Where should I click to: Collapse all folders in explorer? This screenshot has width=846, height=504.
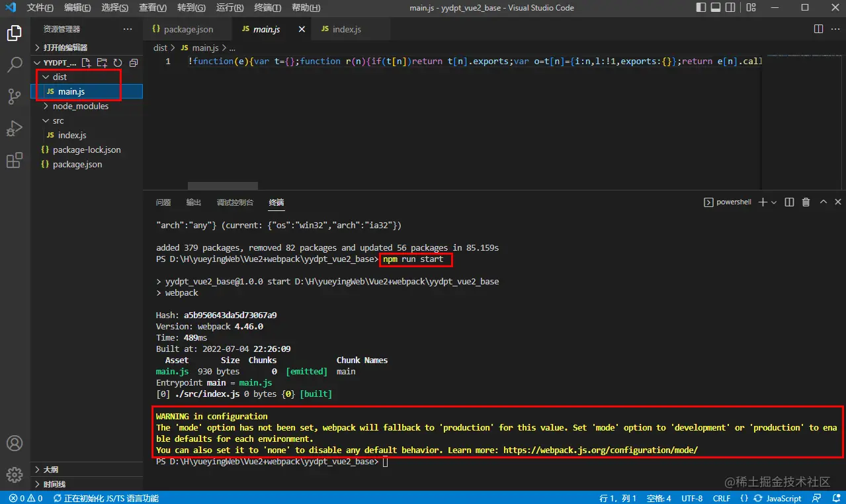(x=134, y=63)
